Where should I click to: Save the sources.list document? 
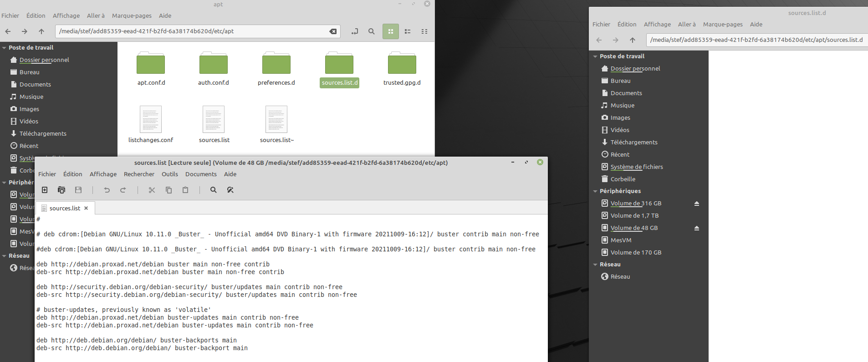coord(78,190)
